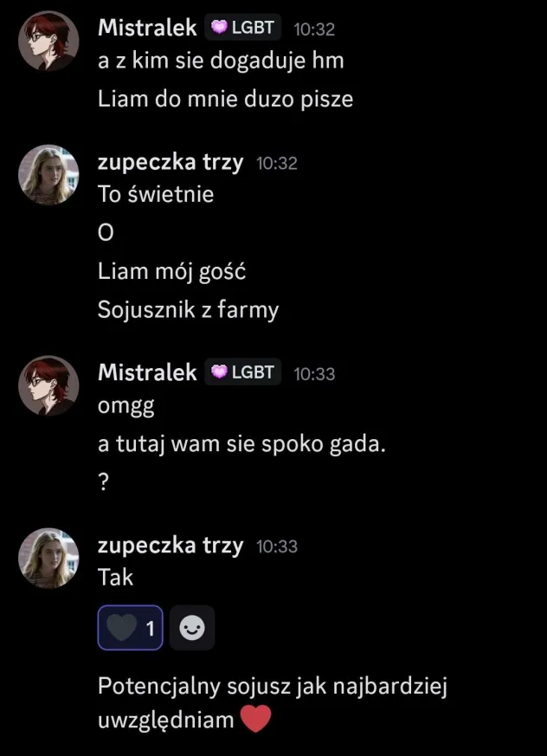This screenshot has width=547, height=756.
Task: Click the Mistralek username above 'omgg'
Action: tap(147, 372)
